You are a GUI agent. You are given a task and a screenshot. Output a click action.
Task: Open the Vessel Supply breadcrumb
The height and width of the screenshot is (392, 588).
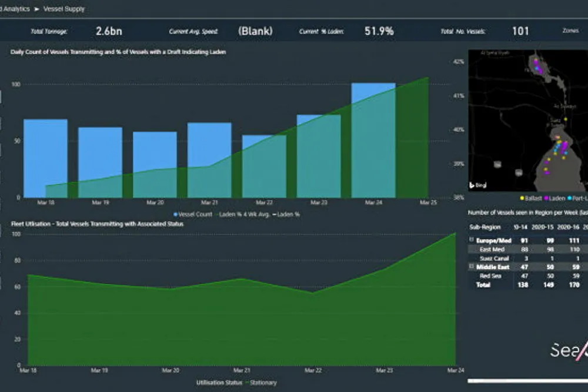point(64,9)
